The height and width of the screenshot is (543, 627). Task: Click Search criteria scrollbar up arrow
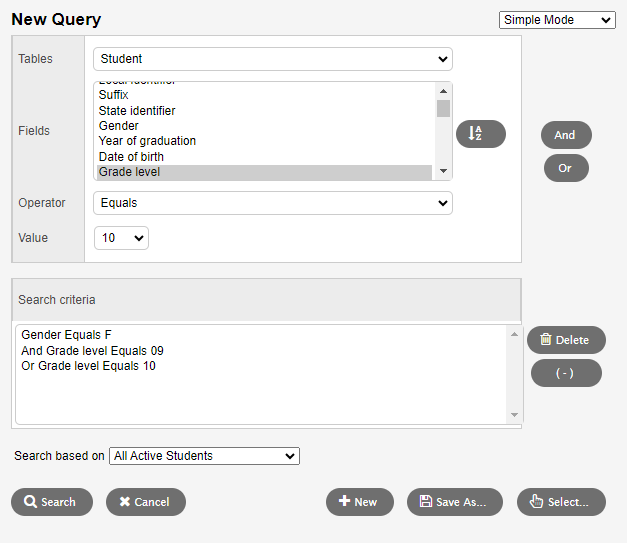pyautogui.click(x=514, y=334)
